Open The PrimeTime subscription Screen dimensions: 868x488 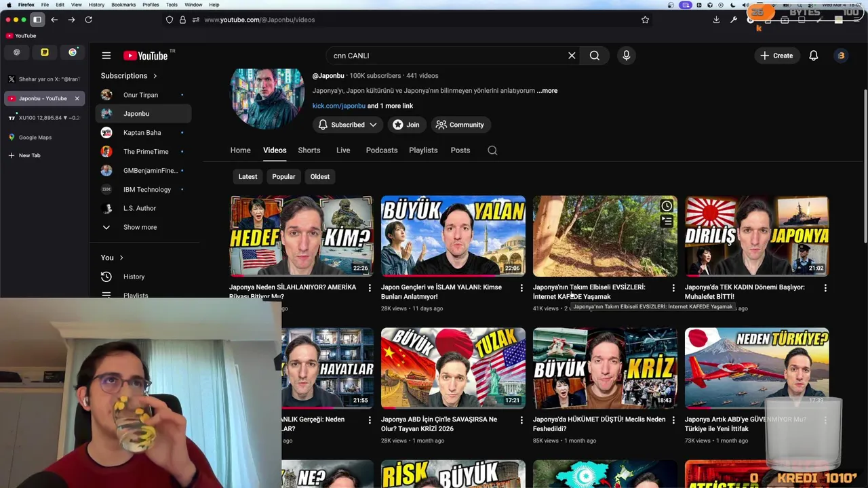click(x=145, y=152)
